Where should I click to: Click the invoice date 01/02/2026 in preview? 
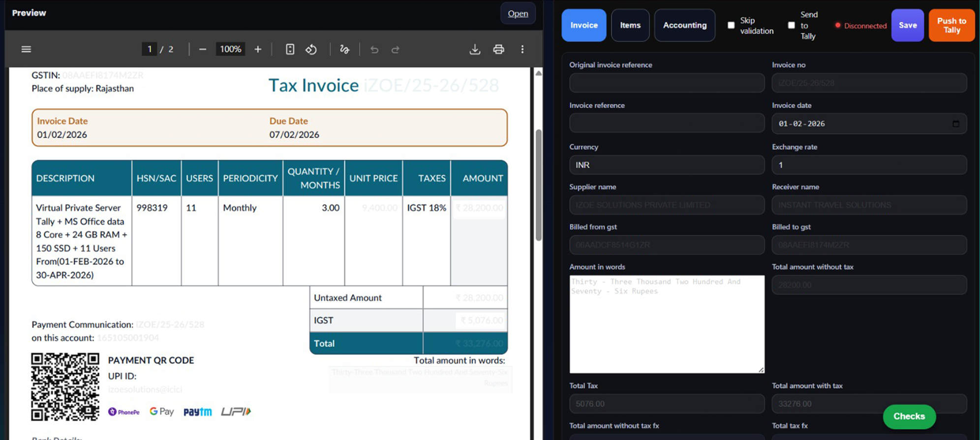tap(62, 135)
